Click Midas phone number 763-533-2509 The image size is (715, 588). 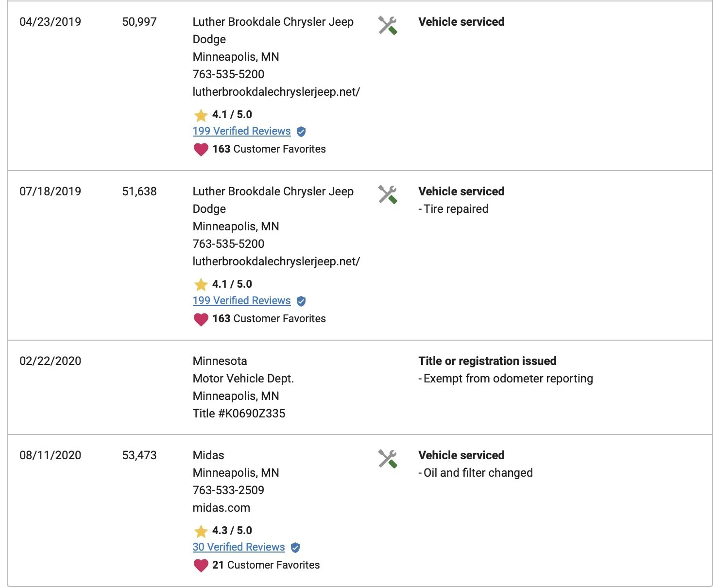[x=228, y=490]
